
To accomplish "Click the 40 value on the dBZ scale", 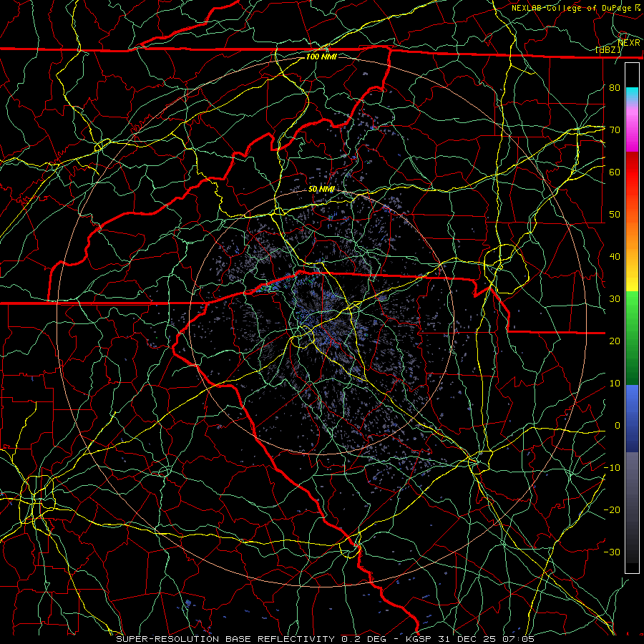I will (x=615, y=257).
